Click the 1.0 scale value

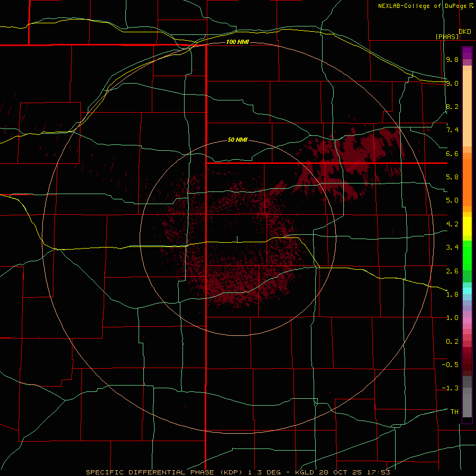coord(452,318)
